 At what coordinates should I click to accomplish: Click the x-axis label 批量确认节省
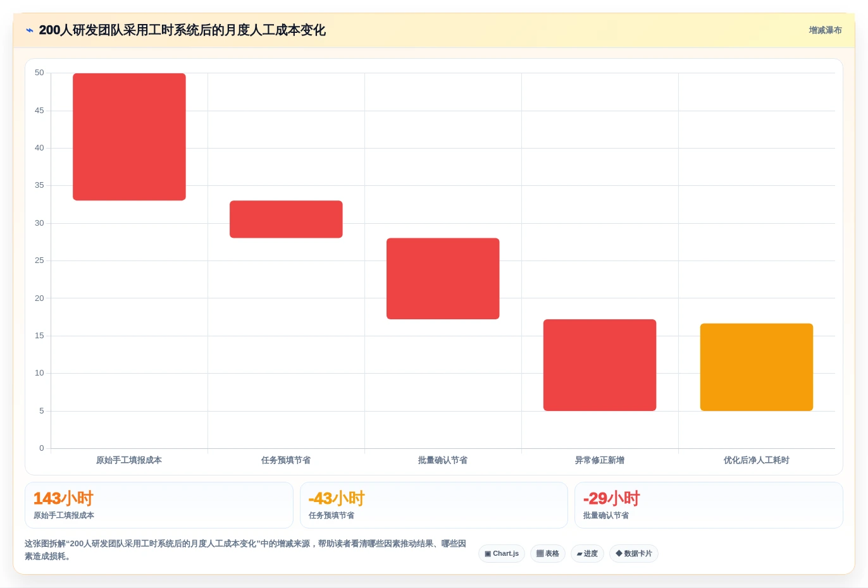click(443, 460)
